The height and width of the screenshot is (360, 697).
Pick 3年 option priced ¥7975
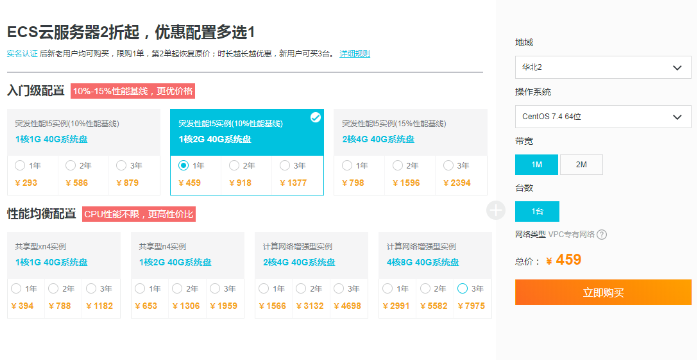(x=462, y=289)
